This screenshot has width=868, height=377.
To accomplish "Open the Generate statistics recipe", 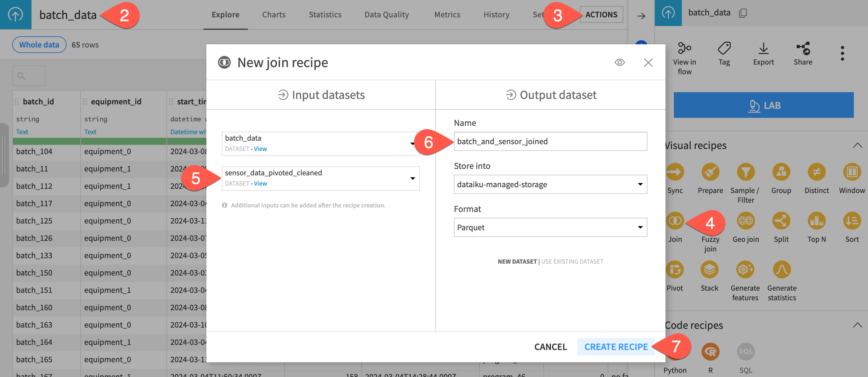I will coord(782,270).
